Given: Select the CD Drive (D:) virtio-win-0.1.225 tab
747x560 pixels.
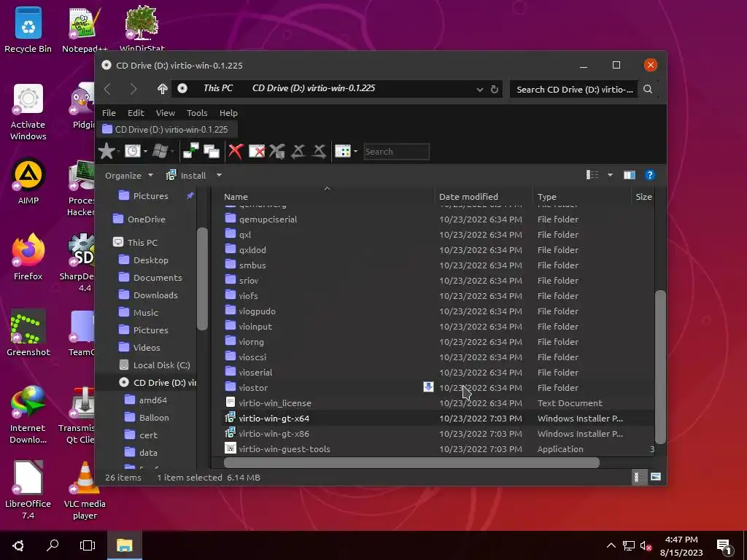Looking at the screenshot, I should pos(166,130).
